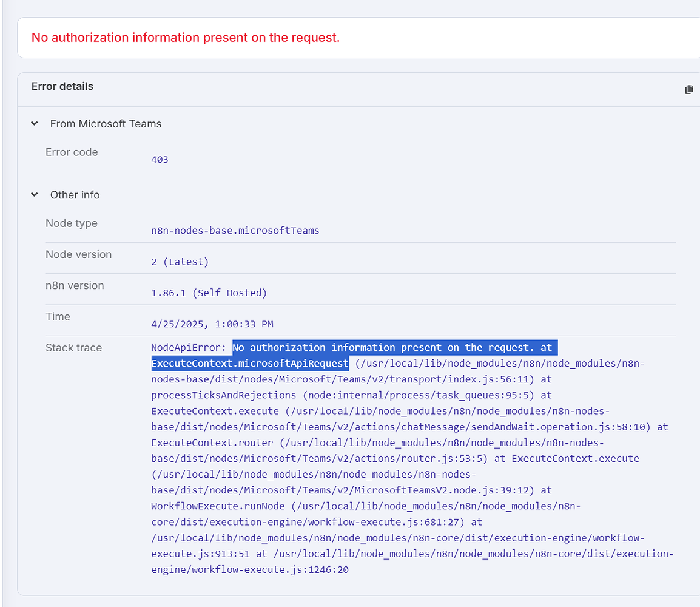Click the copy-to-clipboard icon in Error details header
The image size is (700, 607).
click(x=689, y=89)
